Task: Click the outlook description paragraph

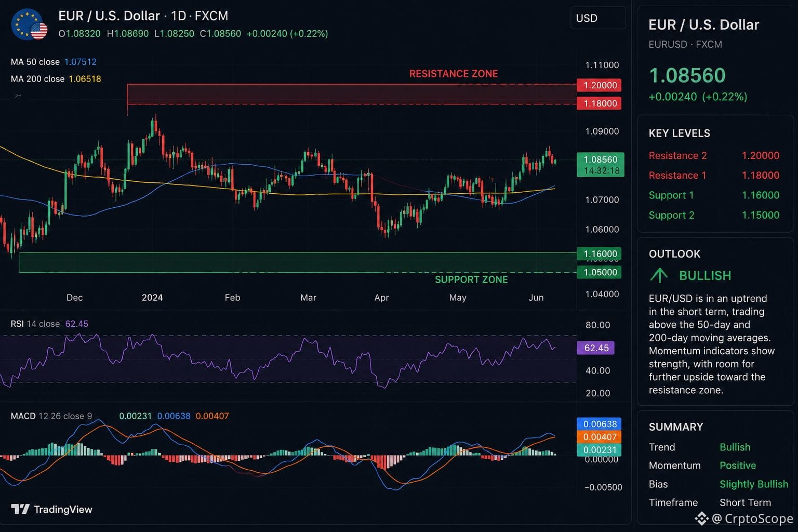Action: click(x=712, y=344)
